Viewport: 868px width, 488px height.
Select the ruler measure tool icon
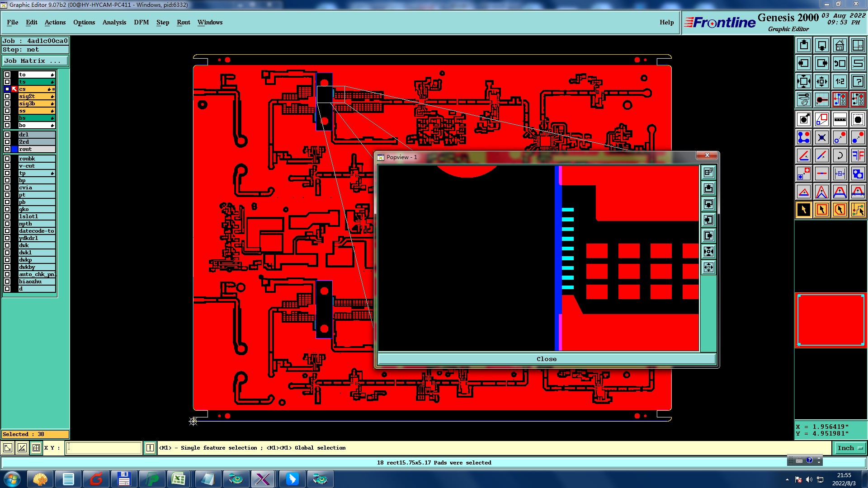point(840,119)
